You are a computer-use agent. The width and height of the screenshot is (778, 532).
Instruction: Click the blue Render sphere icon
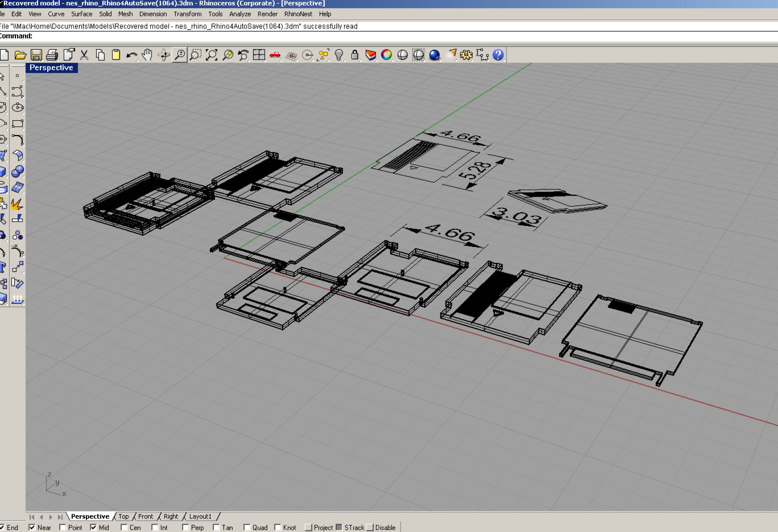(435, 55)
